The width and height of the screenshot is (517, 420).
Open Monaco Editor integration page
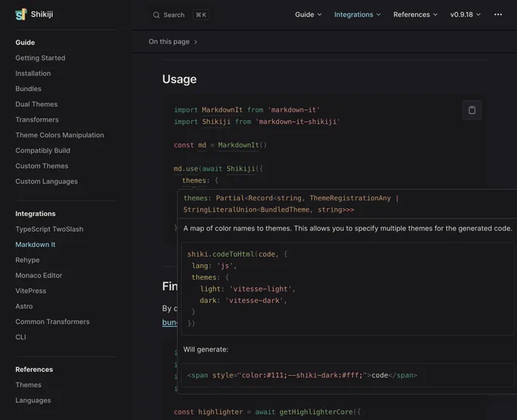[x=39, y=276]
